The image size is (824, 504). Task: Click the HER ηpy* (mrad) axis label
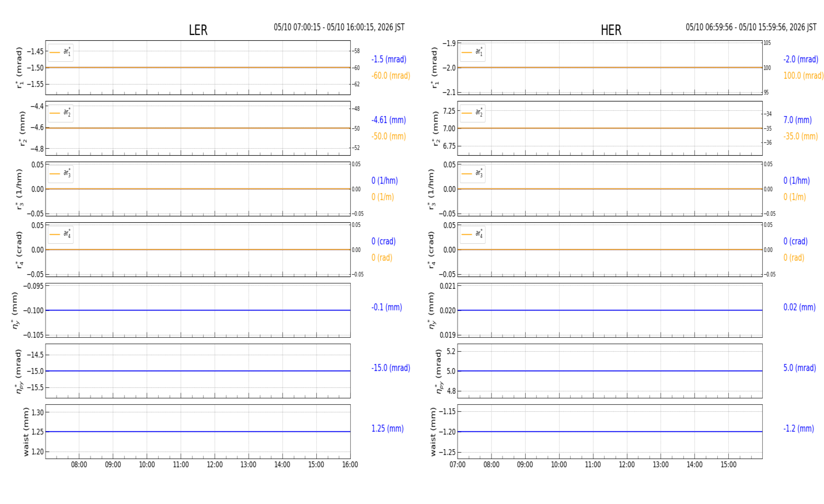tap(439, 371)
